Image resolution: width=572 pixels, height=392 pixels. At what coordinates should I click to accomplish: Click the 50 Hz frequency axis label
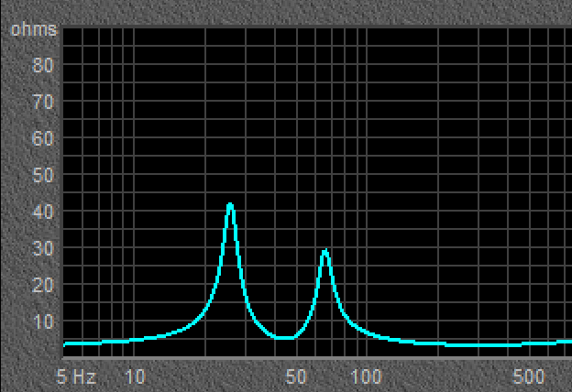pyautogui.click(x=296, y=376)
